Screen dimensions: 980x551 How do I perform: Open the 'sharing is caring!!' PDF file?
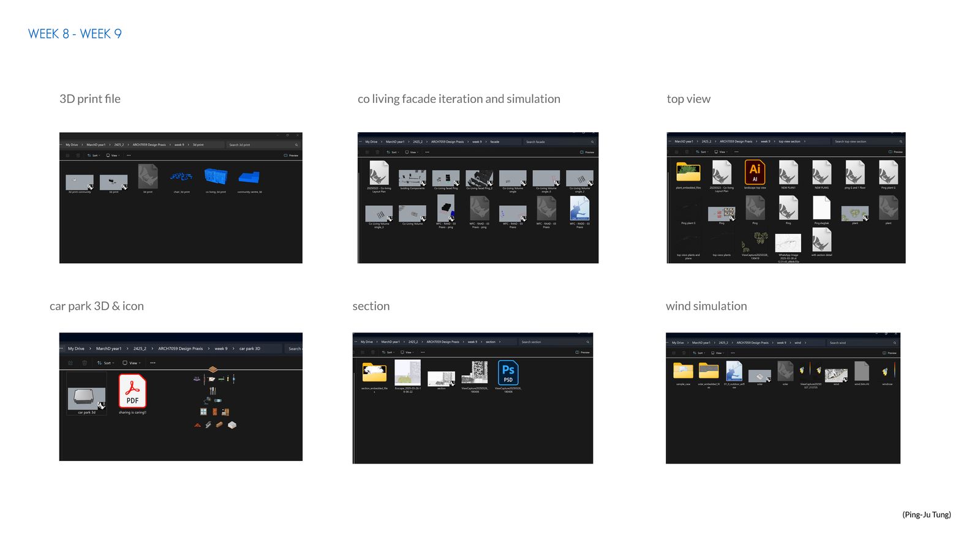click(132, 392)
